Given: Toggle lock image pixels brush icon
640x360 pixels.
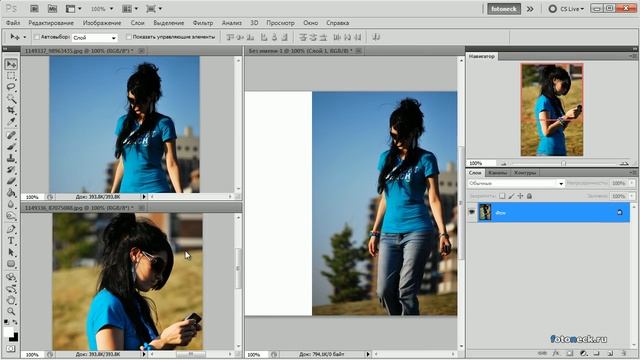Looking at the screenshot, I should [x=511, y=196].
